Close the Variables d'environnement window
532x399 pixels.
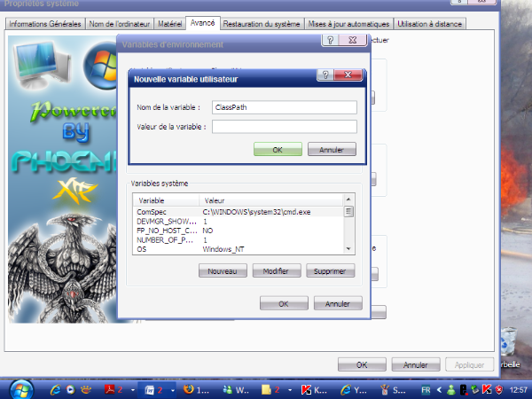tap(353, 40)
